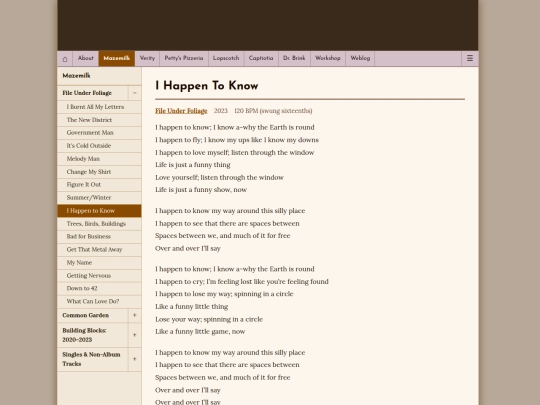Select the Workshop tab
The image size is (540, 405).
point(328,59)
